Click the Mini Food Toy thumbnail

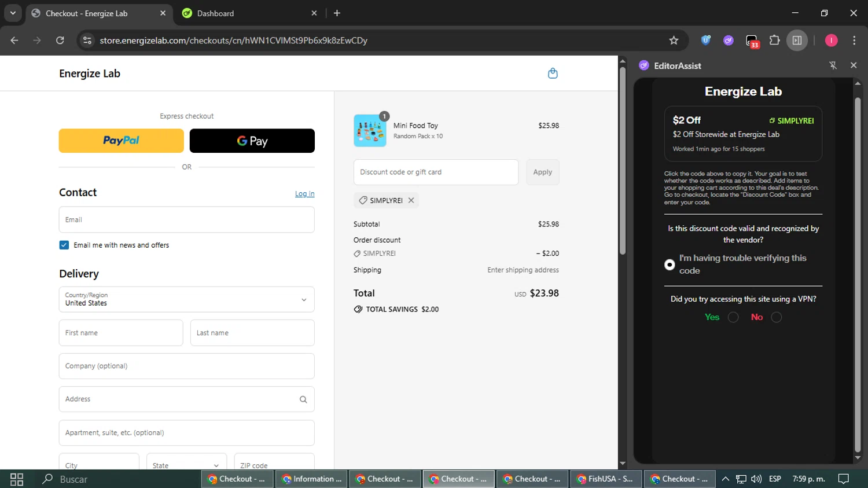coord(370,130)
